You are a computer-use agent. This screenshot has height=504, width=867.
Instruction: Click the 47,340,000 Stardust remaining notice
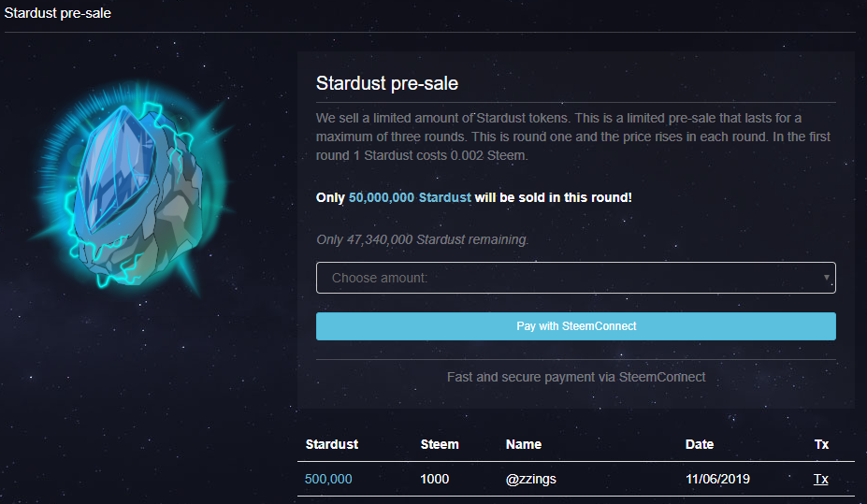pyautogui.click(x=422, y=239)
